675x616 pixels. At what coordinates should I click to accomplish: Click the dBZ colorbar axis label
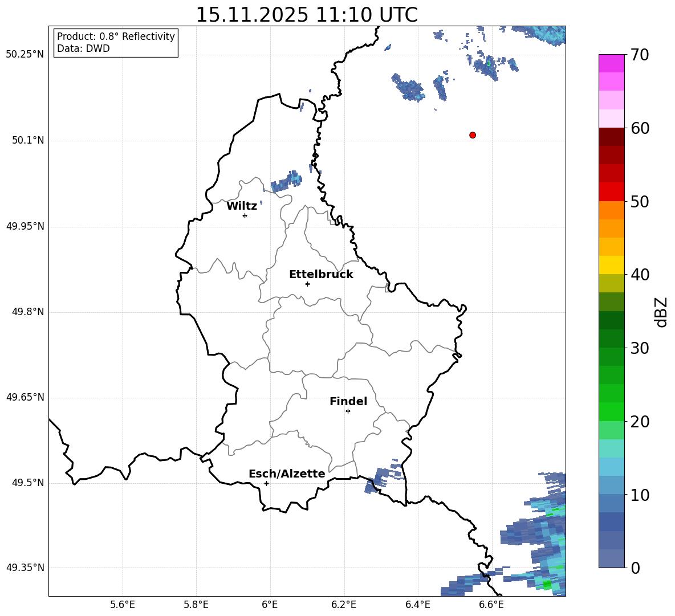click(x=661, y=312)
